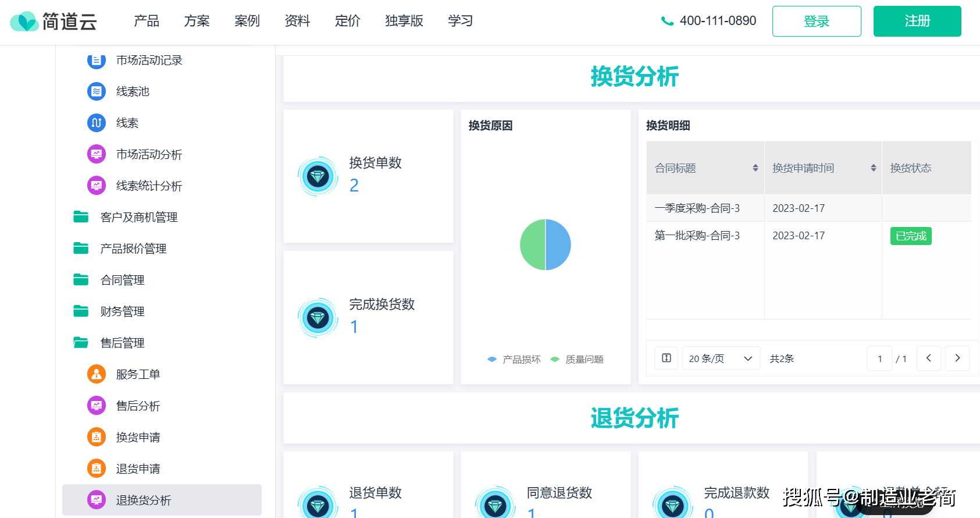Click the 服务工单 orange icon

[97, 374]
